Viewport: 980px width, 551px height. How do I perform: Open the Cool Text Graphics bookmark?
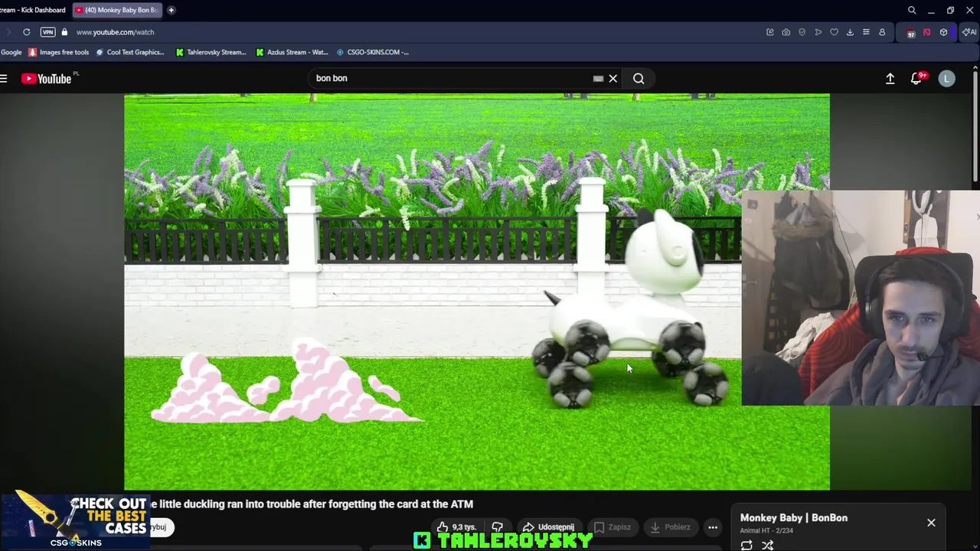(129, 52)
